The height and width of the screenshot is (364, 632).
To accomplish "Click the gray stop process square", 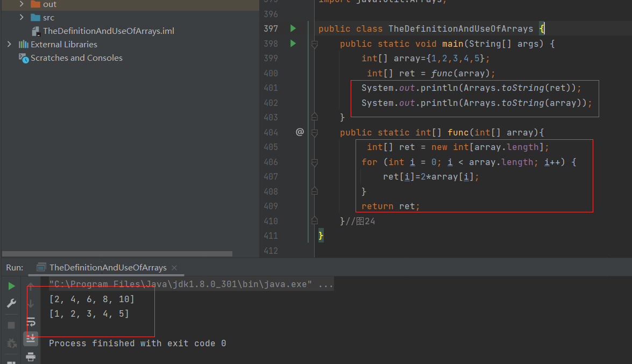I will click(x=11, y=325).
